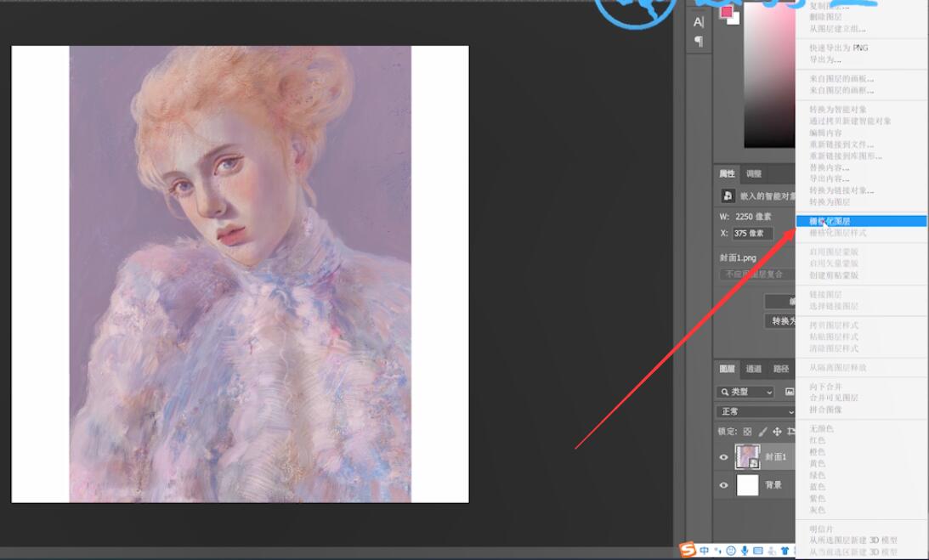The height and width of the screenshot is (560, 929).
Task: Open the 不应用图层复合 dropdown
Action: tap(757, 274)
